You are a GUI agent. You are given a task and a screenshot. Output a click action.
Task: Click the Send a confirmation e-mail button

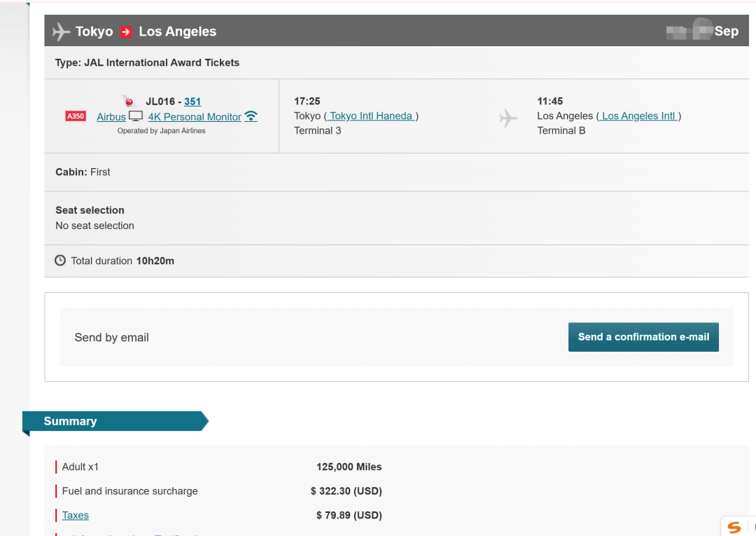click(x=644, y=337)
